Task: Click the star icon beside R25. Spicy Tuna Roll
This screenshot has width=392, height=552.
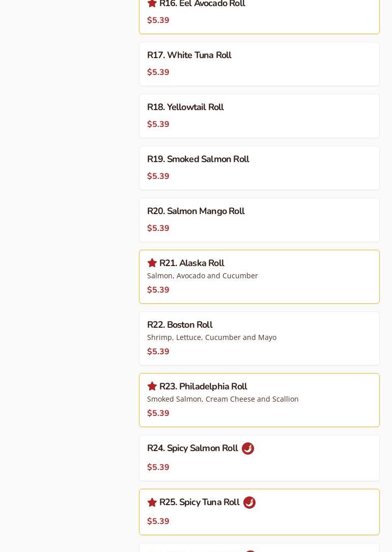Action: [152, 502]
